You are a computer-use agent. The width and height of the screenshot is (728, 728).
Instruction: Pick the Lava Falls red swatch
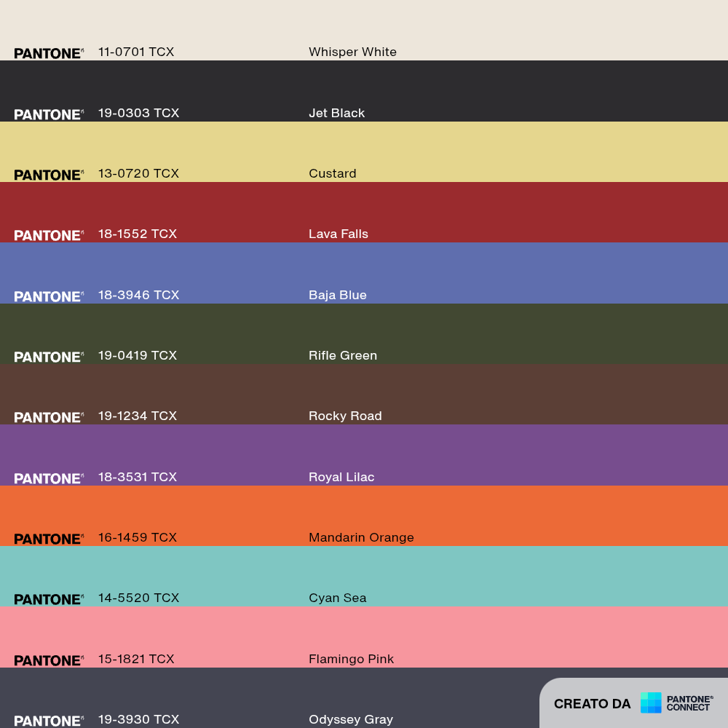pyautogui.click(x=364, y=212)
